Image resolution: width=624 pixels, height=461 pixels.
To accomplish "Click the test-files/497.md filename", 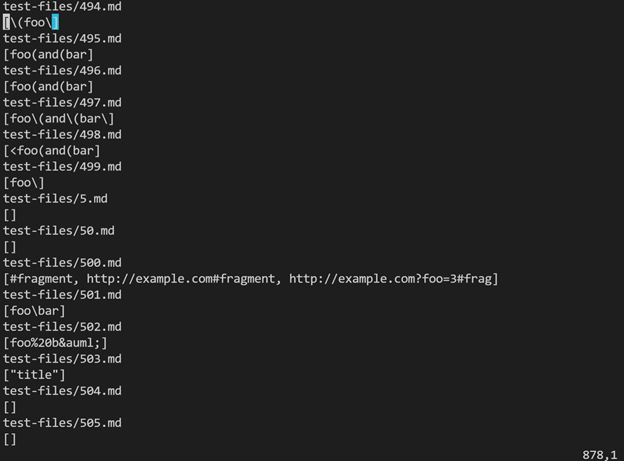I will [x=62, y=103].
